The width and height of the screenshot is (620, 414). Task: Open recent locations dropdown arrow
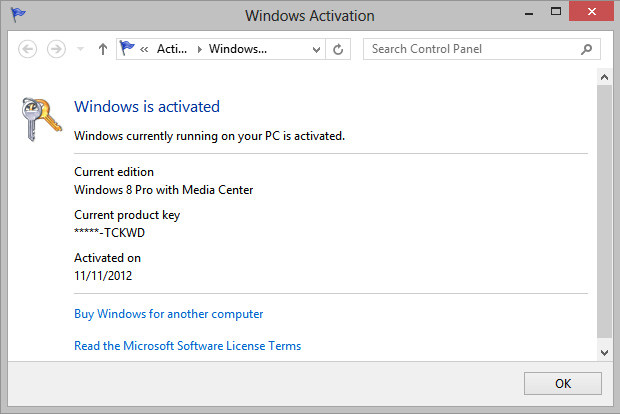pyautogui.click(x=80, y=49)
